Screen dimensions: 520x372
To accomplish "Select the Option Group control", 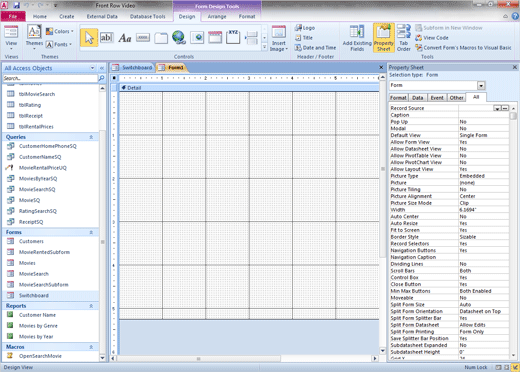I will 233,37.
